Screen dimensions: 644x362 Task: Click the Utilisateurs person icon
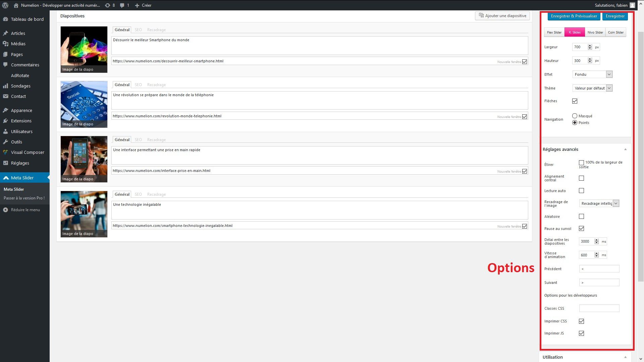(x=5, y=131)
